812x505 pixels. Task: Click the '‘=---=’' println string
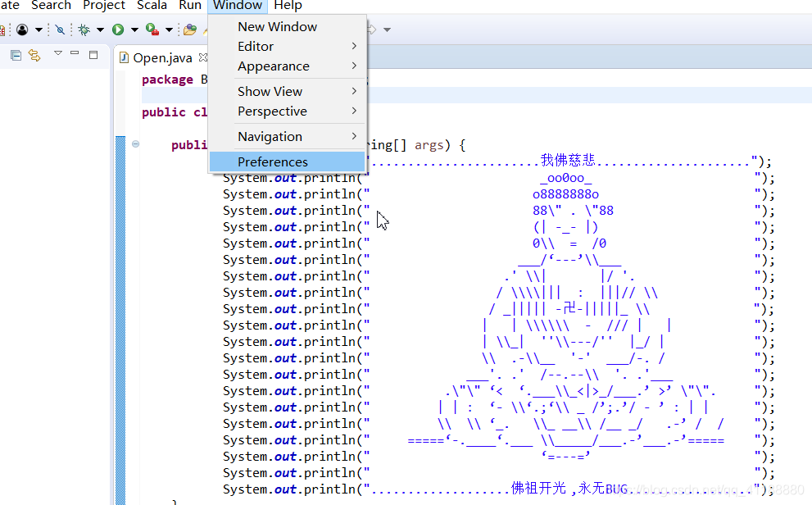pyautogui.click(x=565, y=457)
